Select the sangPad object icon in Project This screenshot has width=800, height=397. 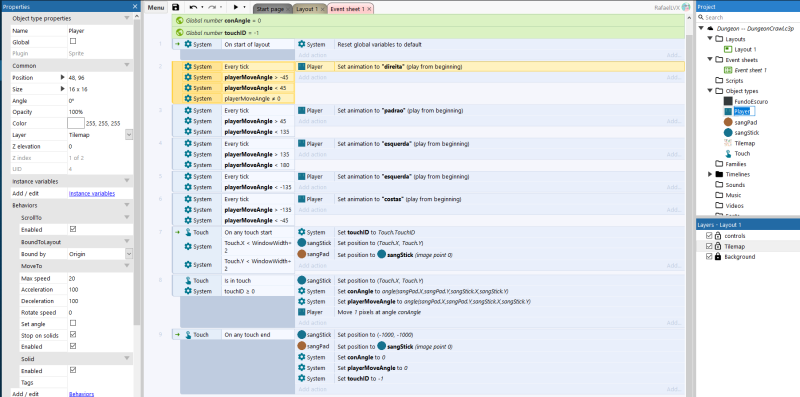click(729, 122)
